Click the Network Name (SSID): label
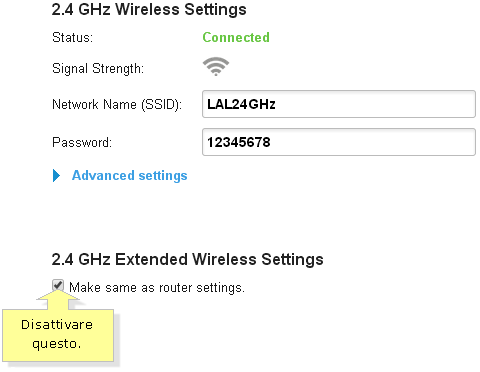 click(117, 105)
